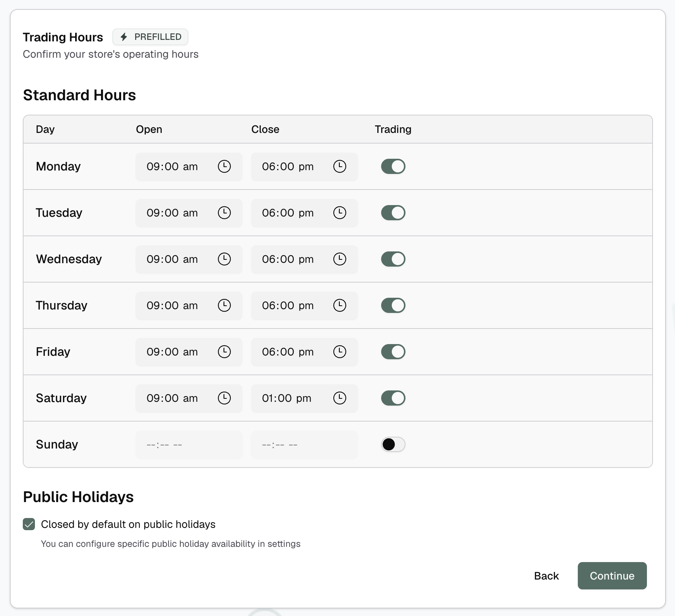
Task: Enable trading on Sunday
Action: click(x=393, y=444)
